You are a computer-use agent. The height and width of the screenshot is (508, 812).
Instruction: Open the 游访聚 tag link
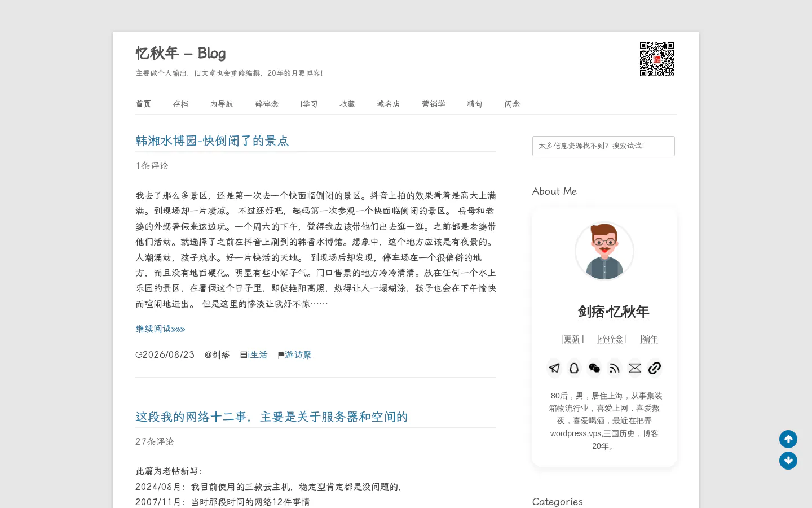pyautogui.click(x=298, y=355)
